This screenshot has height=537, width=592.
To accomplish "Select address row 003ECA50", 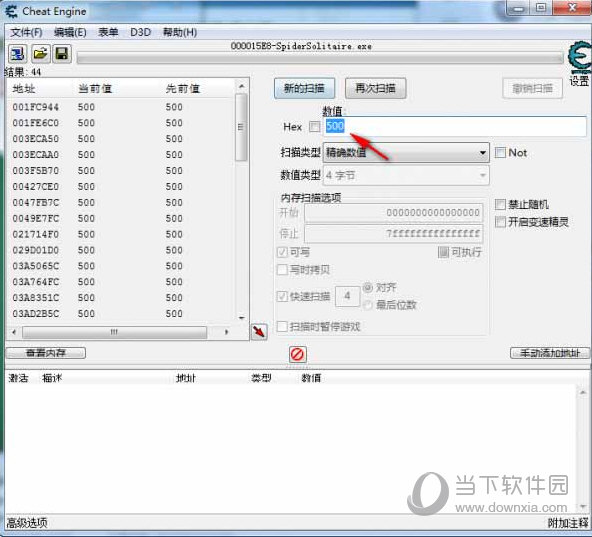I will click(x=121, y=139).
